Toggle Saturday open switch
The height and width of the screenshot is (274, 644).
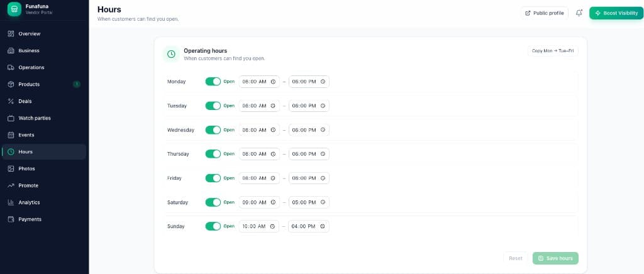click(213, 202)
